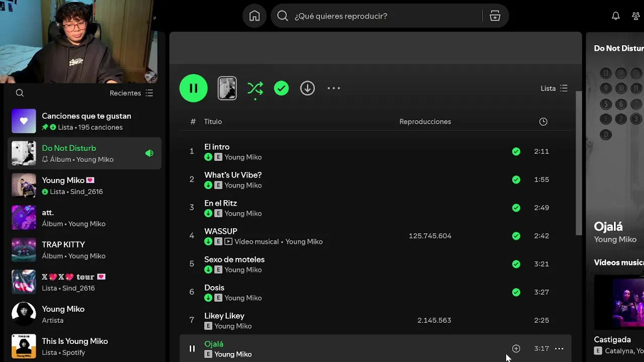Click the album cover preview thumbnail
This screenshot has height=362, width=644.
(227, 88)
